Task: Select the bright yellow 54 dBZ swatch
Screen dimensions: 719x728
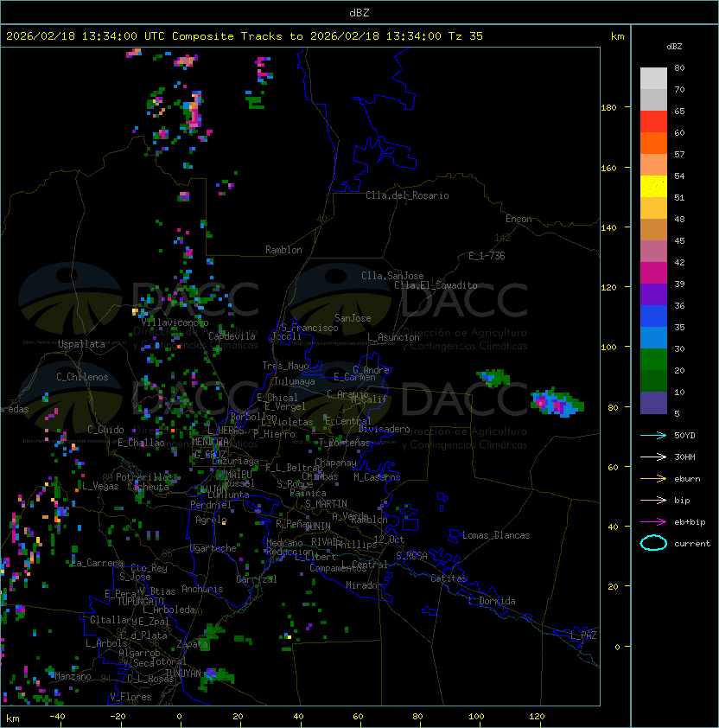Action: click(x=653, y=187)
